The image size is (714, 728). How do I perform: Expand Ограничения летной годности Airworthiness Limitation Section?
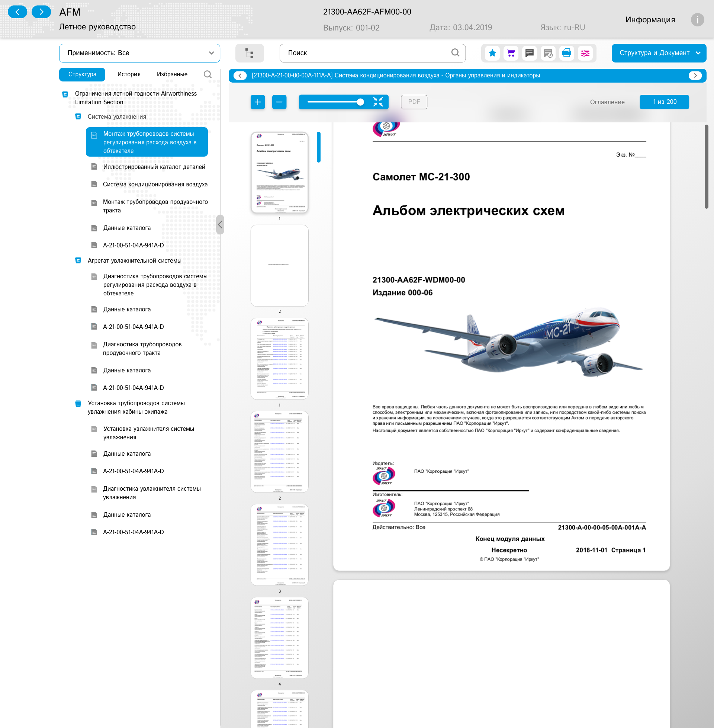pos(136,97)
